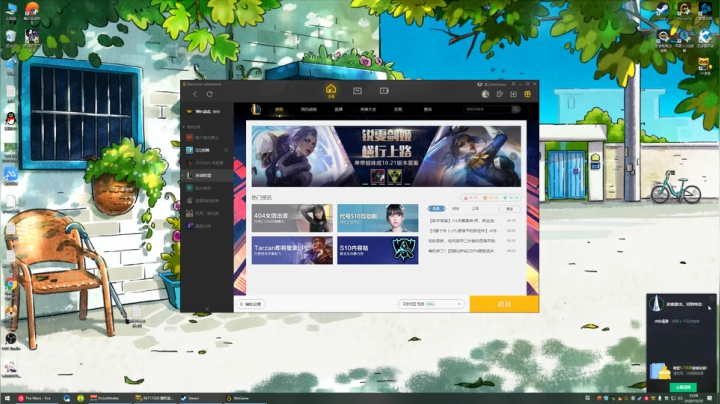This screenshot has width=720, height=404.
Task: Expand the server selection dropdown
Action: click(x=431, y=304)
